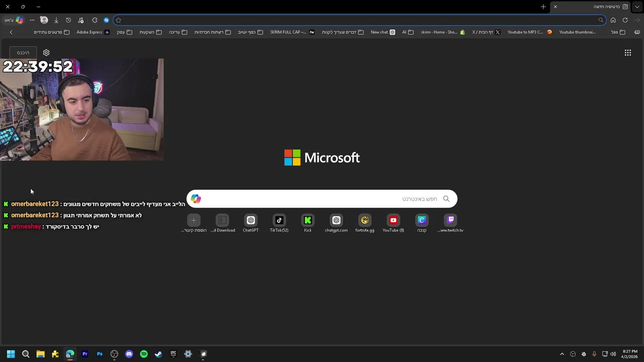Click the address bar field
Viewport: 644px width, 362px height.
(359, 20)
